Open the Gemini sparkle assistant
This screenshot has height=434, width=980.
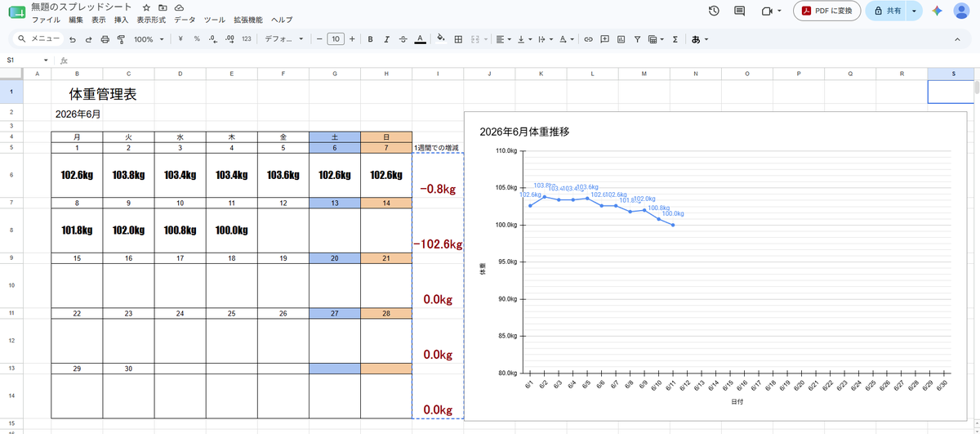point(938,11)
